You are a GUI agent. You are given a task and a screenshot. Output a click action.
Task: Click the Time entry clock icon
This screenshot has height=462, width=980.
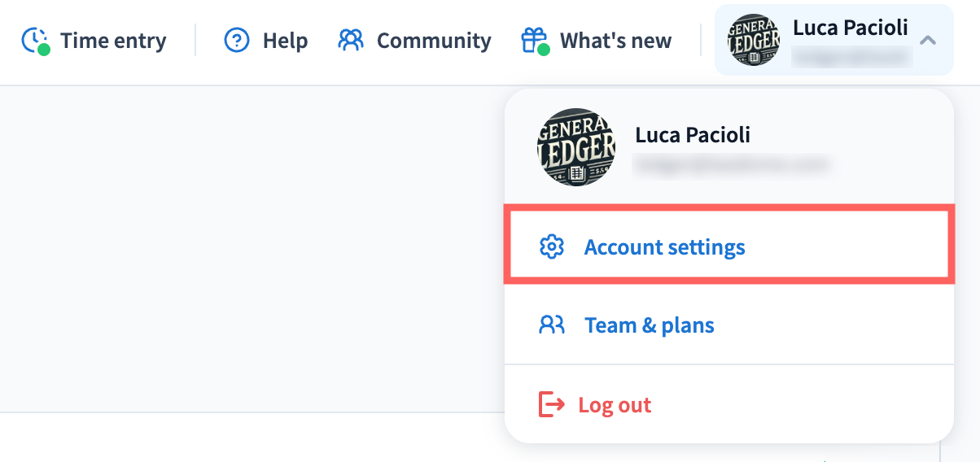(x=35, y=41)
